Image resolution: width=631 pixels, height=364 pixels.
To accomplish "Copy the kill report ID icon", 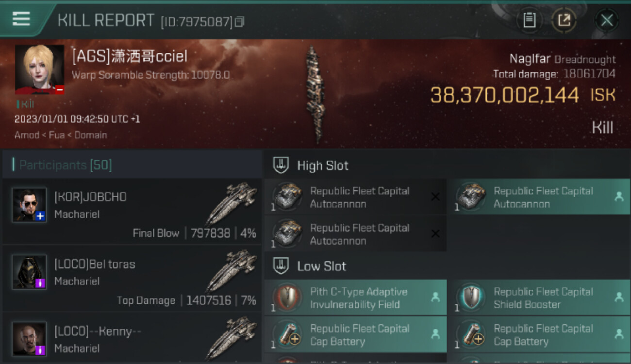I will tap(239, 22).
